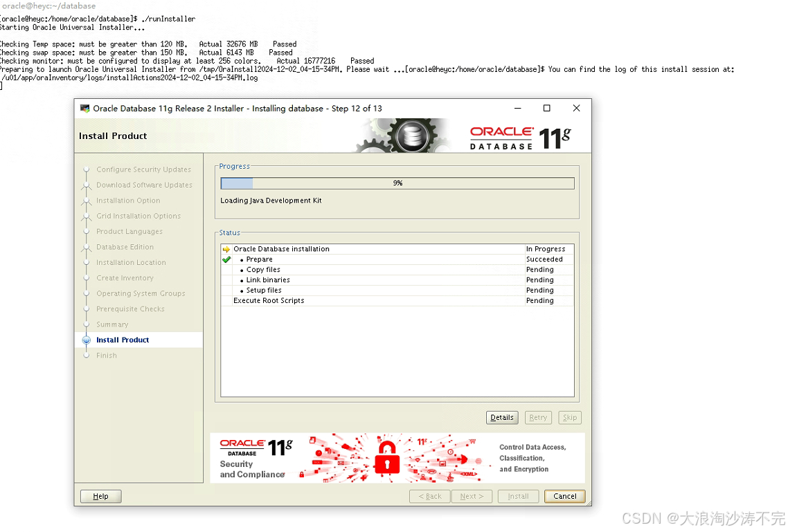Click the Oracle 11g Database logo in header
Screen dimensions: 788x532
(x=521, y=138)
